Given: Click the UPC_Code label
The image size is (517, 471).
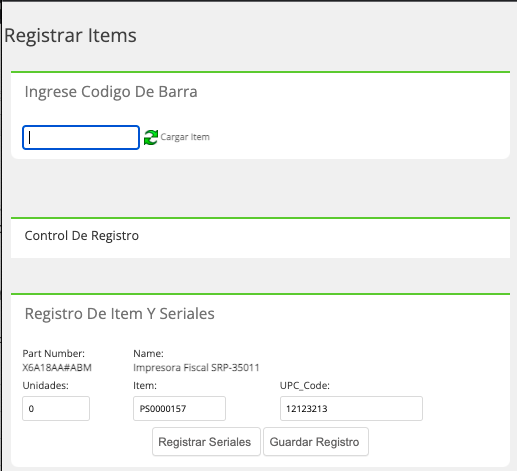Looking at the screenshot, I should (x=305, y=385).
